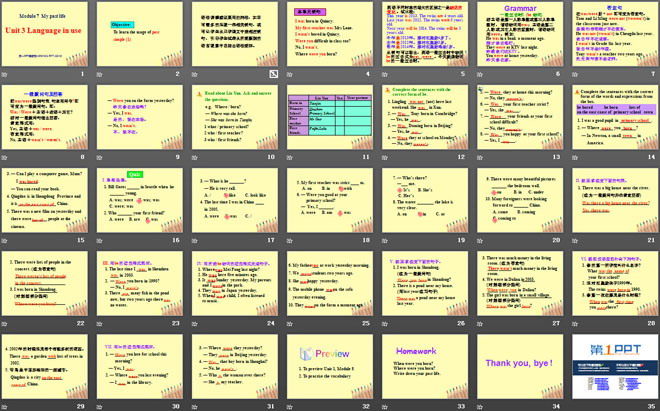The height and width of the screenshot is (411, 660).
Task: Select slide 12 'Complete the sentences' thumbnail
Action: coord(425,117)
